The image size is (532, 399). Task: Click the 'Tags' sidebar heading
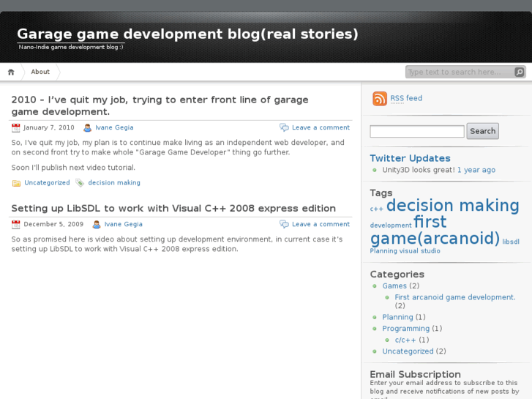tap(381, 193)
